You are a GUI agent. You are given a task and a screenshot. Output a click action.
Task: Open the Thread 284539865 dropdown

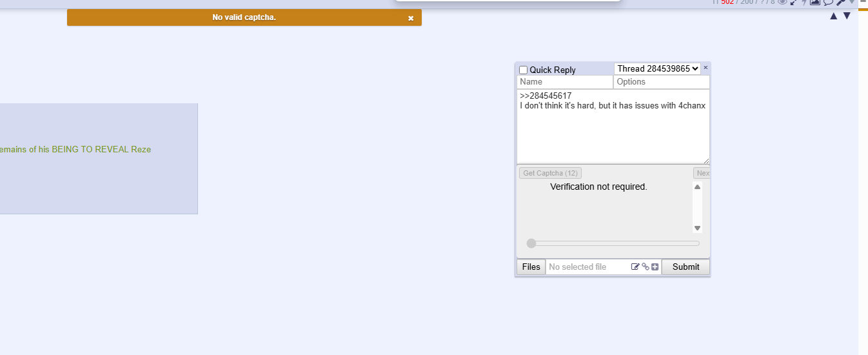657,68
